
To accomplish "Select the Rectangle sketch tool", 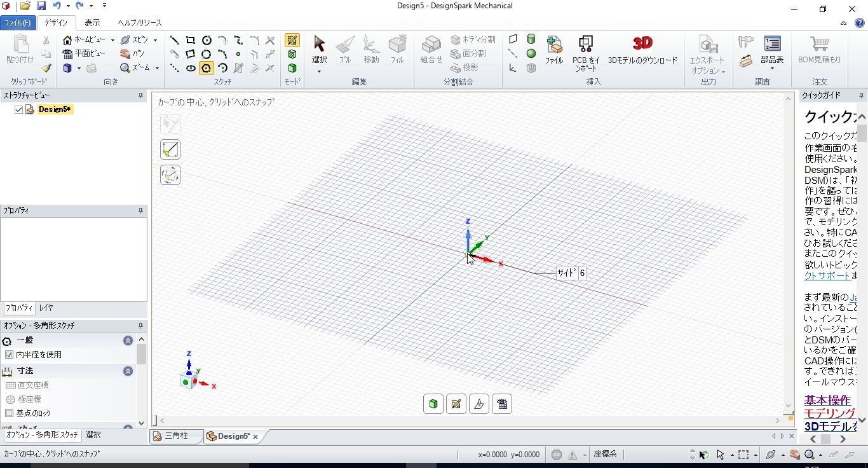I will tap(190, 40).
